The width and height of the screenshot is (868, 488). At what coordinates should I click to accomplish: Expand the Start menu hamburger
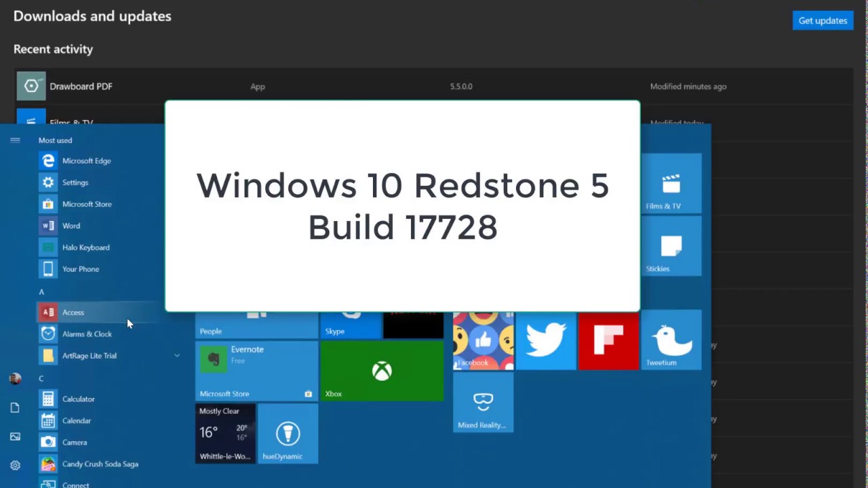coord(15,140)
